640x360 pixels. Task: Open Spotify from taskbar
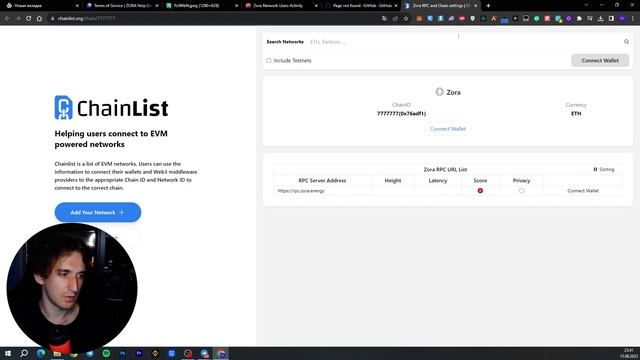click(x=106, y=353)
